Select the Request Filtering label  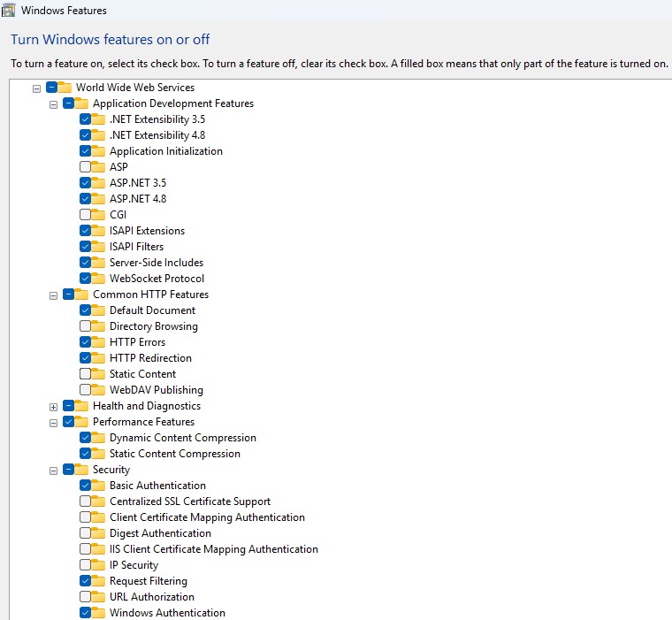[149, 581]
